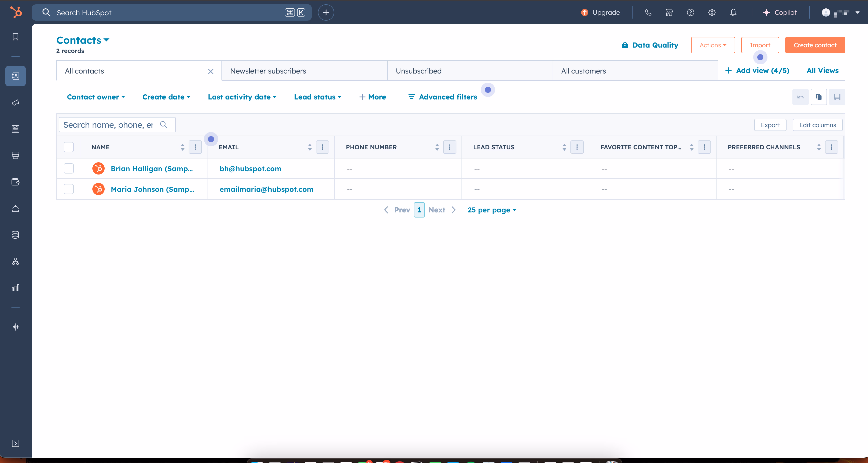Check the Brian Halligan row checkbox
Image resolution: width=868 pixels, height=463 pixels.
point(69,168)
